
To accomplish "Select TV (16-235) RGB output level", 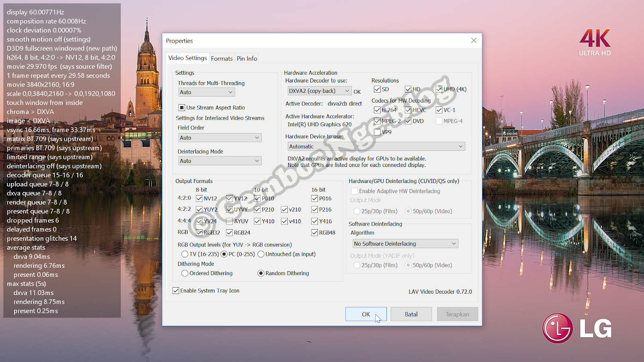I will point(185,254).
